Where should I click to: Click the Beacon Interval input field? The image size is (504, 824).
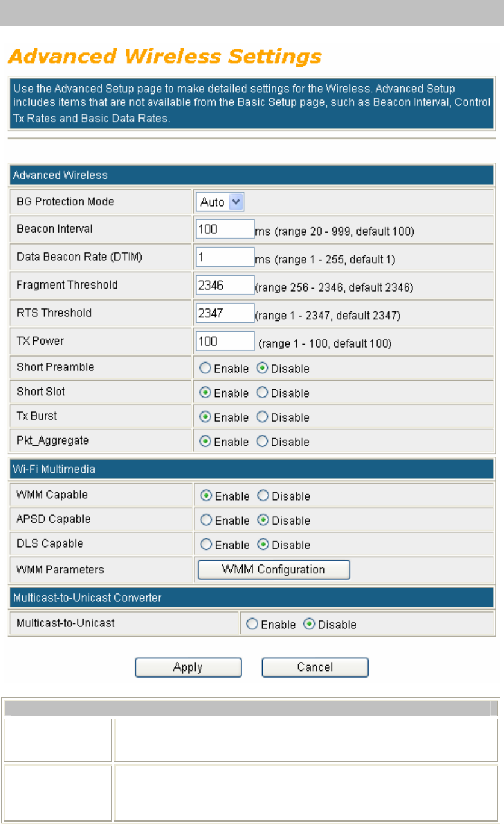coord(225,229)
